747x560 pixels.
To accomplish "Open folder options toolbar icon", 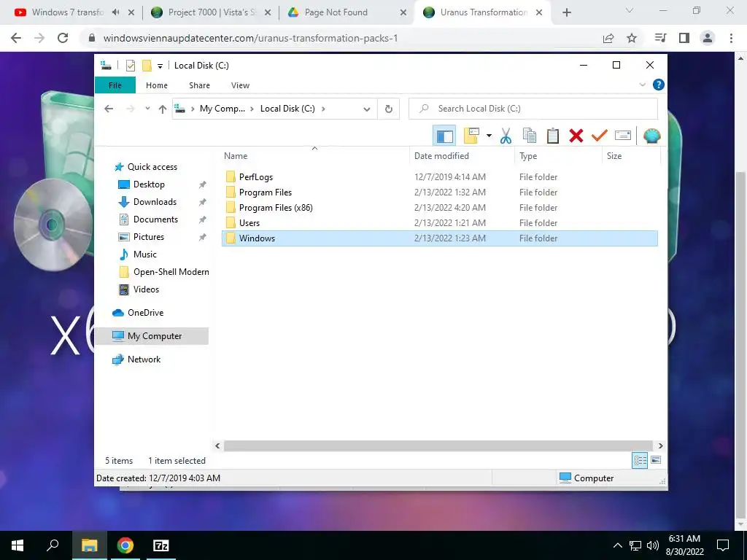I will coord(472,136).
